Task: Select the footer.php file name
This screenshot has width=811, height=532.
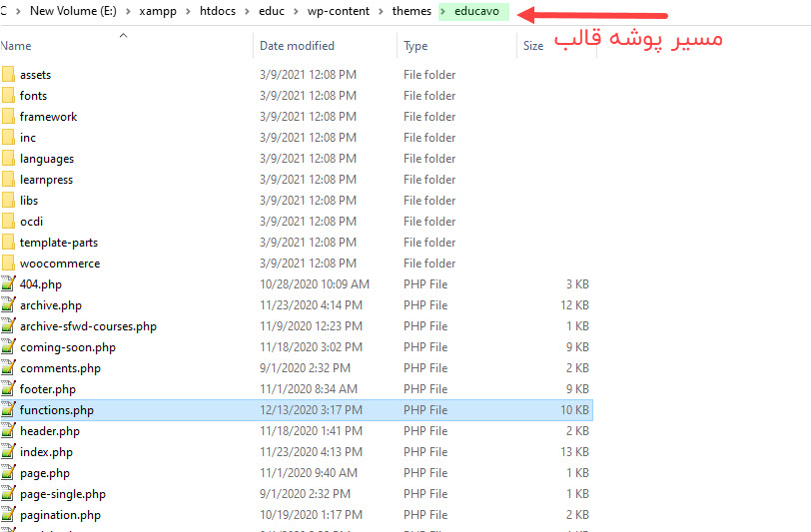Action: click(x=48, y=389)
